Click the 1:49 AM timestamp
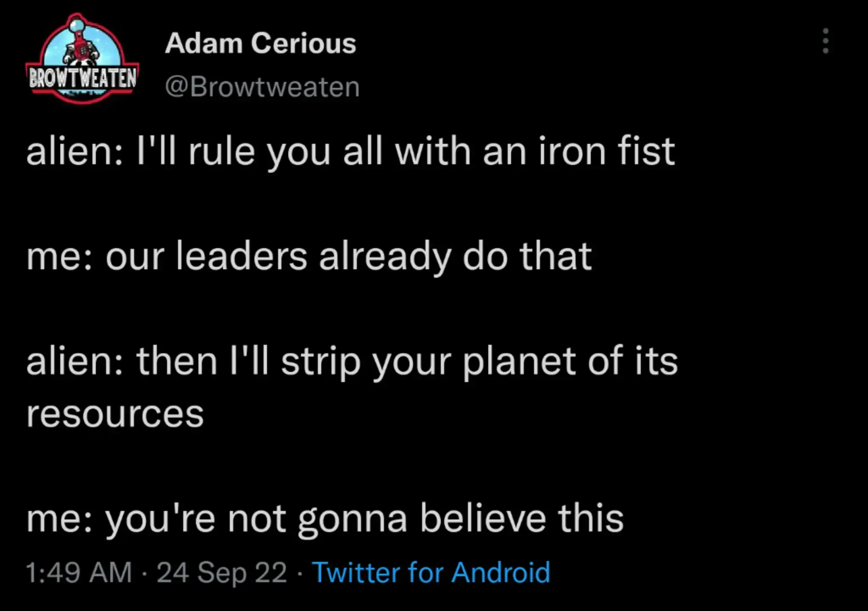This screenshot has height=611, width=868. pos(79,572)
